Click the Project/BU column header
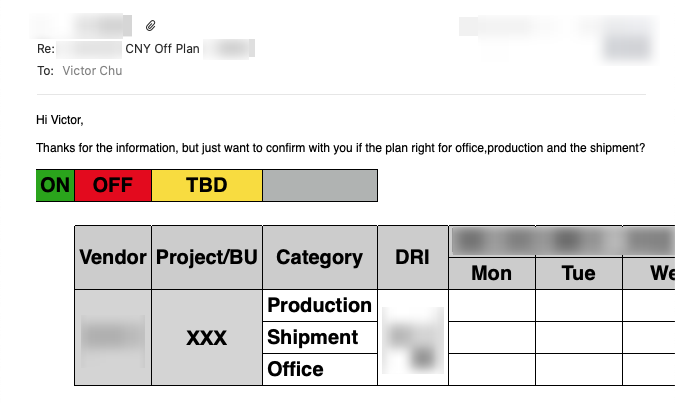 click(207, 257)
